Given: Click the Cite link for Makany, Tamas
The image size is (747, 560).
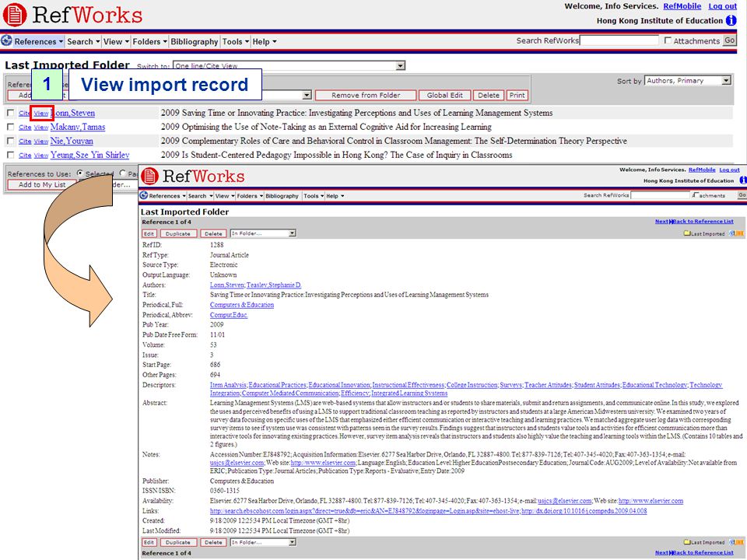Looking at the screenshot, I should coord(25,127).
